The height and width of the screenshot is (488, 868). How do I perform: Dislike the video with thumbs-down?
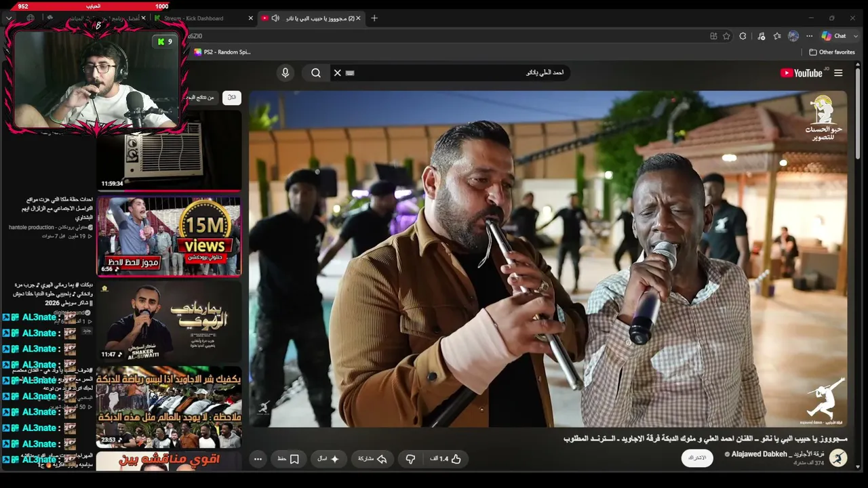[x=410, y=459]
